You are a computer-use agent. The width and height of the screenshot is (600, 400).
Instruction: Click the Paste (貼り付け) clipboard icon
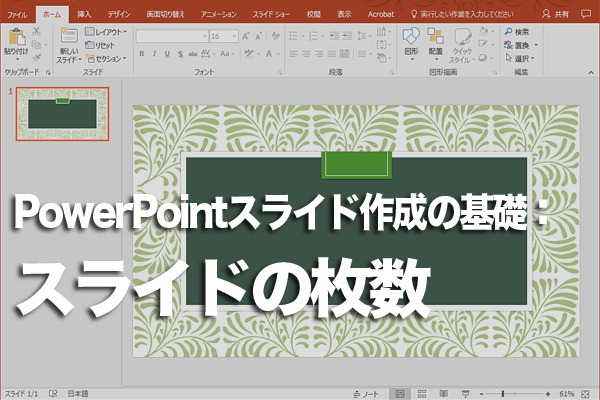point(17,38)
